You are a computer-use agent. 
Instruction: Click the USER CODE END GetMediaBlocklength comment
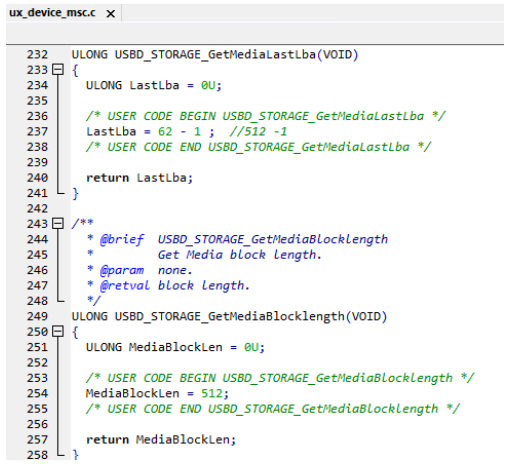point(273,409)
